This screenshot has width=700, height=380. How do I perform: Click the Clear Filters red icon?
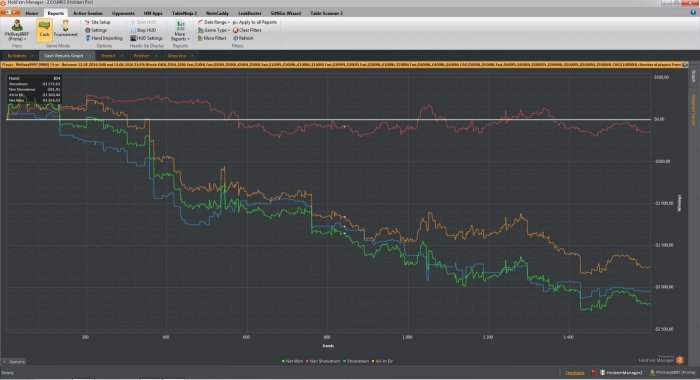point(247,30)
